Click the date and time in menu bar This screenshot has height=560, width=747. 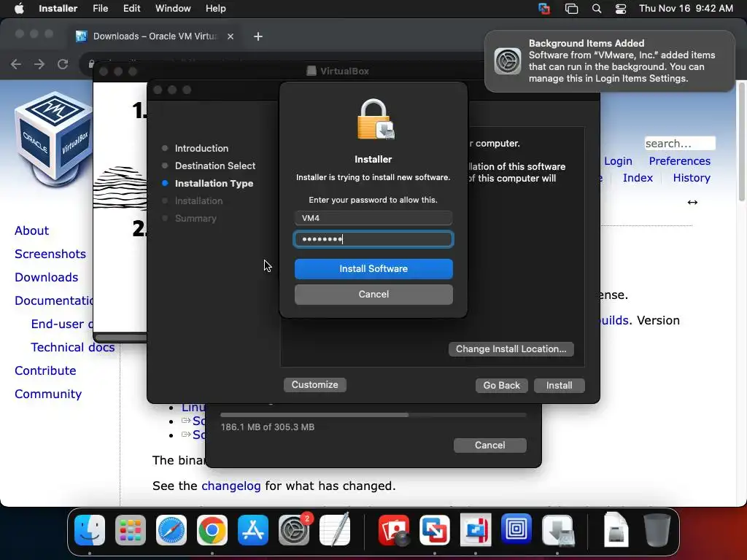pyautogui.click(x=686, y=9)
